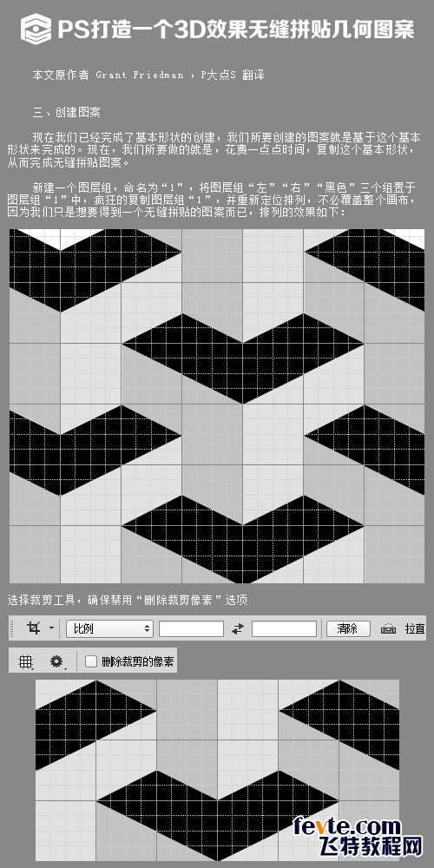Click the crop height input field
This screenshot has width=434, height=868.
click(x=284, y=628)
